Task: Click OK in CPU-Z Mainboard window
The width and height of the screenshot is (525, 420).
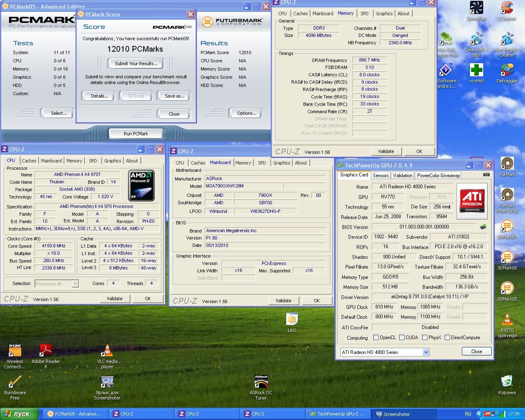Action: pos(317,301)
